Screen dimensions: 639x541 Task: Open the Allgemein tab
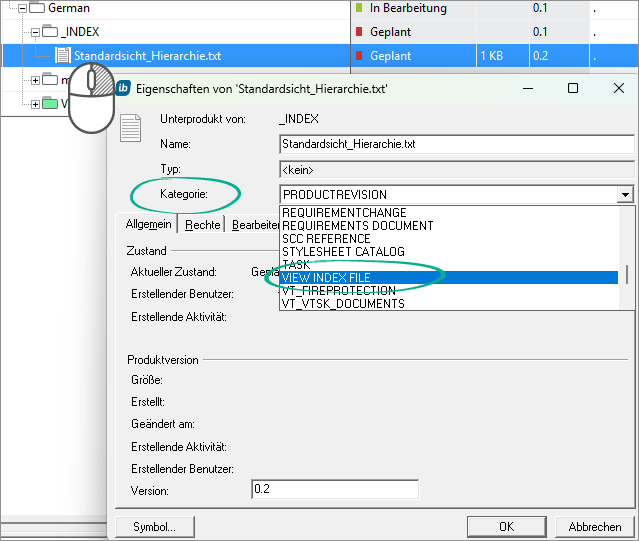[x=151, y=225]
